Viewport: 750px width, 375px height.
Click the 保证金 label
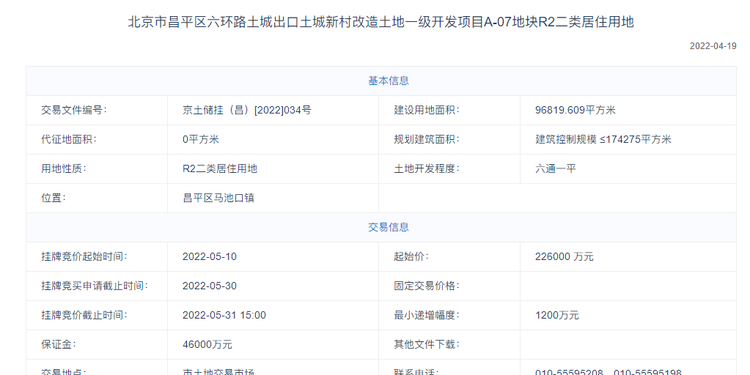click(x=58, y=344)
